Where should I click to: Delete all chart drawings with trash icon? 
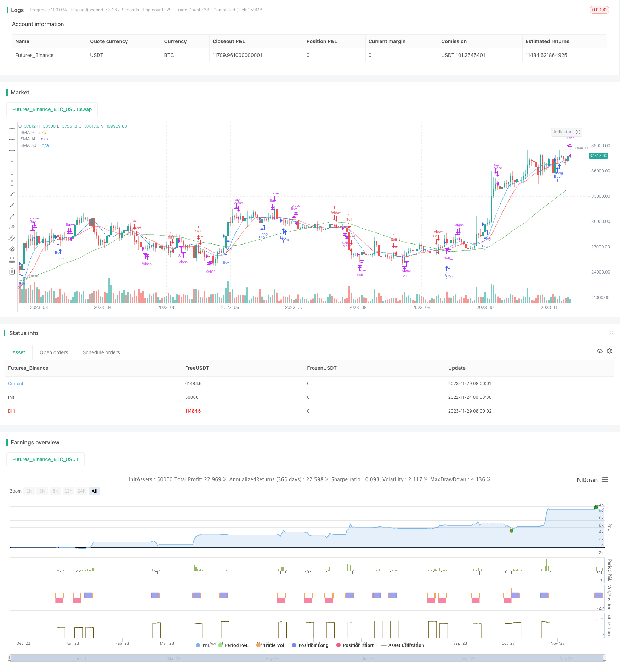pyautogui.click(x=12, y=271)
